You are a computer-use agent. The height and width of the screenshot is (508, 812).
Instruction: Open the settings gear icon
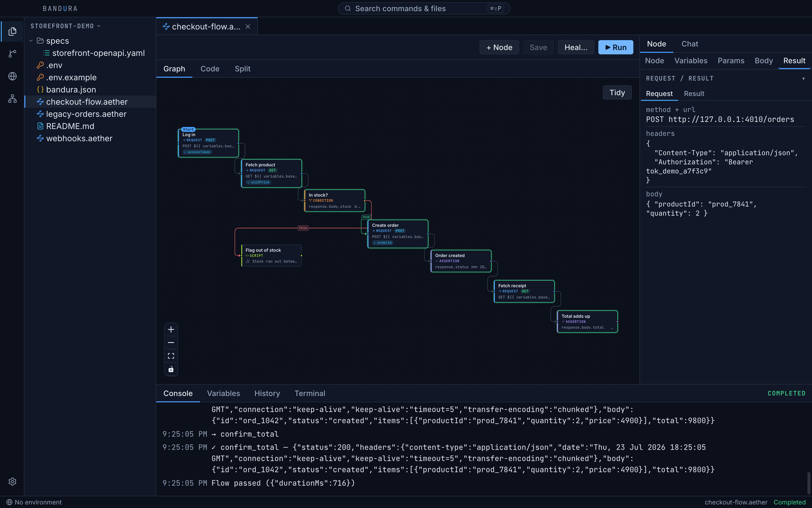pos(12,482)
